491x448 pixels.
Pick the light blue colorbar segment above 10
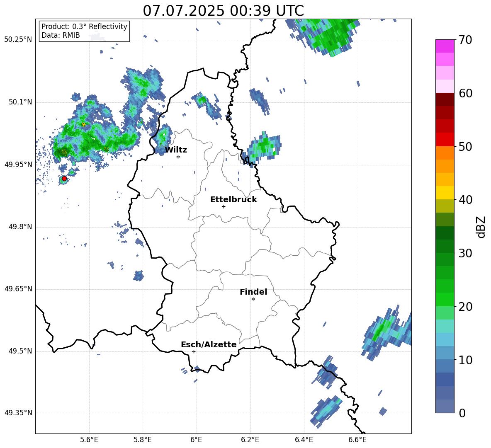pos(445,339)
